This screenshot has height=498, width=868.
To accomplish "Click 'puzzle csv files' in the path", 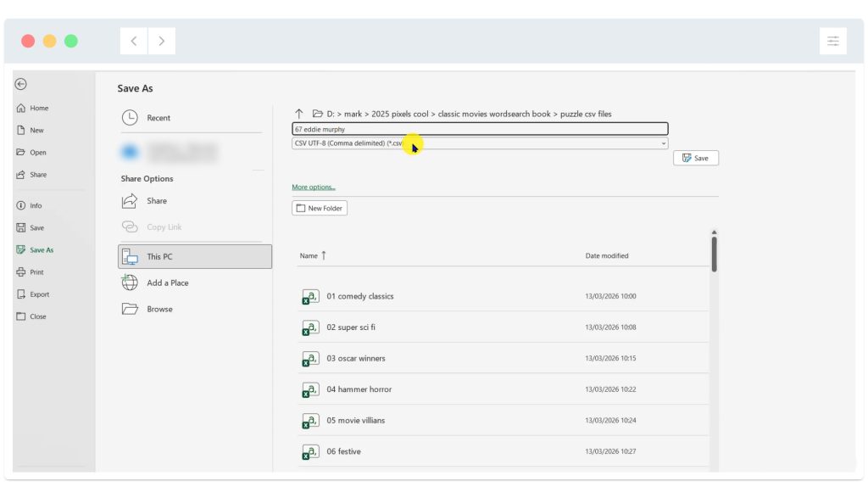I will click(586, 115).
